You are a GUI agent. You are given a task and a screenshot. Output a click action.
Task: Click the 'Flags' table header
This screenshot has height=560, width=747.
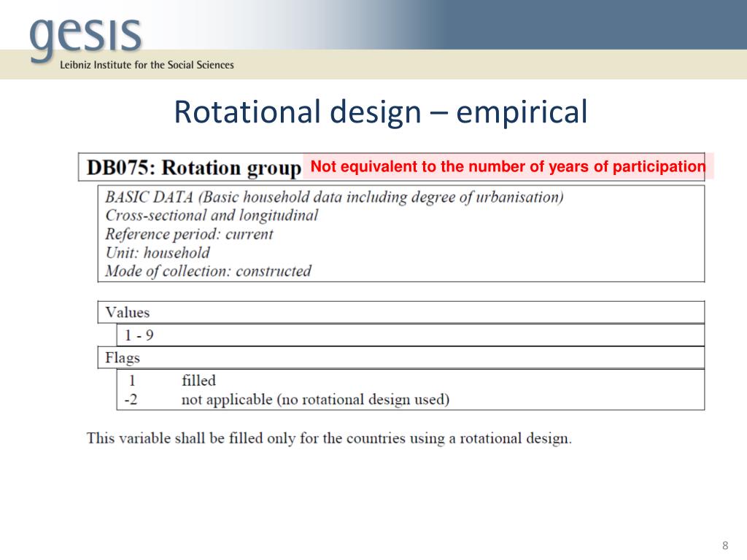pyautogui.click(x=401, y=357)
